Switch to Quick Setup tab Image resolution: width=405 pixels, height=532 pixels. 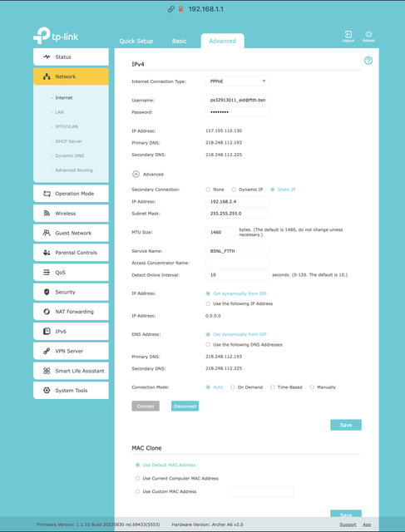click(136, 41)
